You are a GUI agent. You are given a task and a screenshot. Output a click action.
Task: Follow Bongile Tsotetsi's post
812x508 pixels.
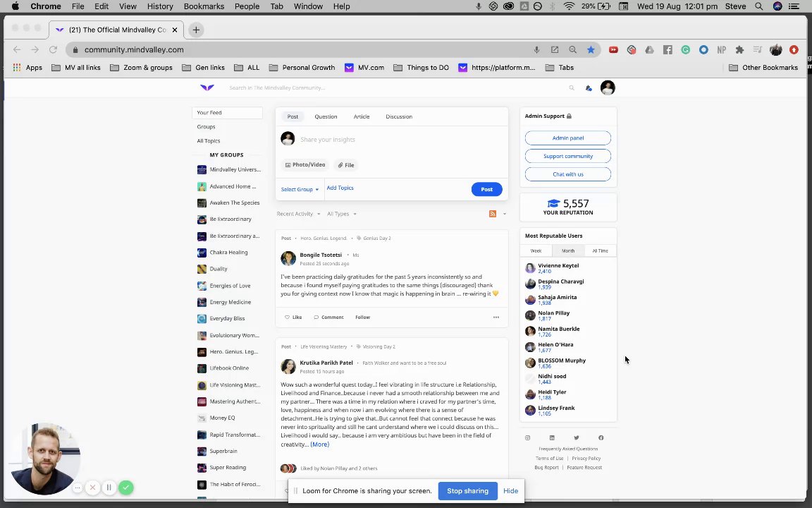pyautogui.click(x=362, y=317)
